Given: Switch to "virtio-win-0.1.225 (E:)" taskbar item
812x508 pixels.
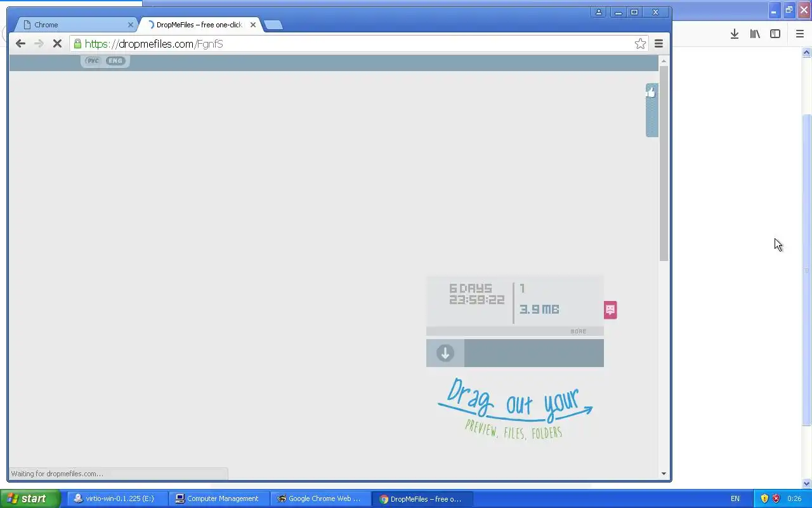Looking at the screenshot, I should pyautogui.click(x=118, y=498).
